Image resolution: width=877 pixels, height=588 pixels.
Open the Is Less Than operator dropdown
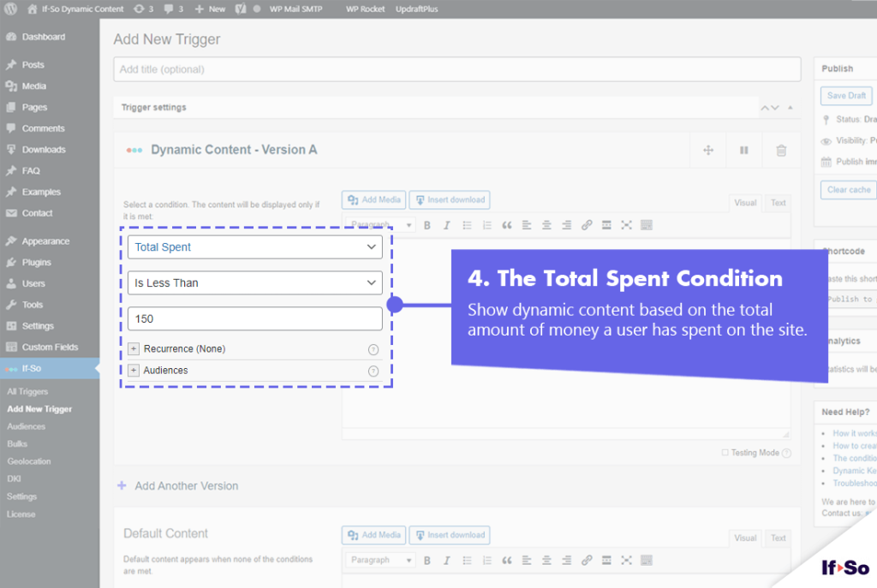(x=255, y=282)
